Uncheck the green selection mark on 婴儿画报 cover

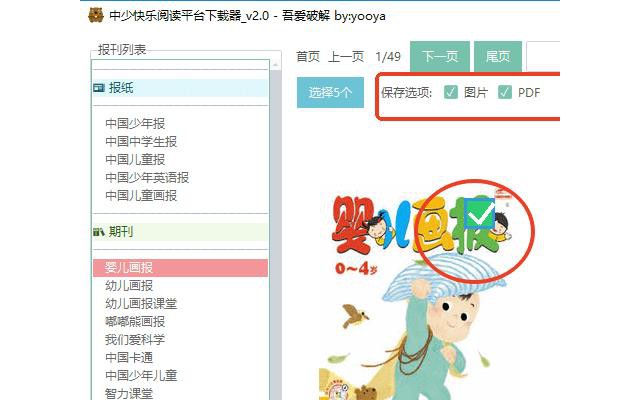[x=480, y=213]
